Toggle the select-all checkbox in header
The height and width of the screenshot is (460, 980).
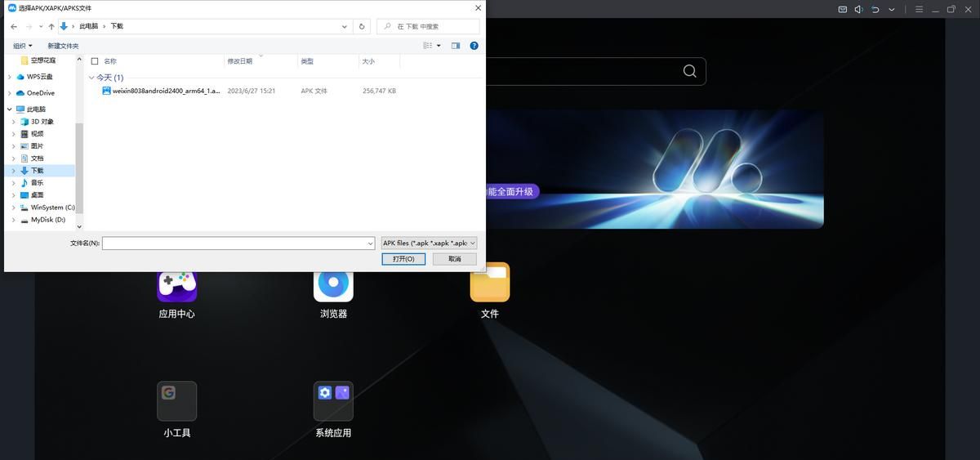click(95, 61)
